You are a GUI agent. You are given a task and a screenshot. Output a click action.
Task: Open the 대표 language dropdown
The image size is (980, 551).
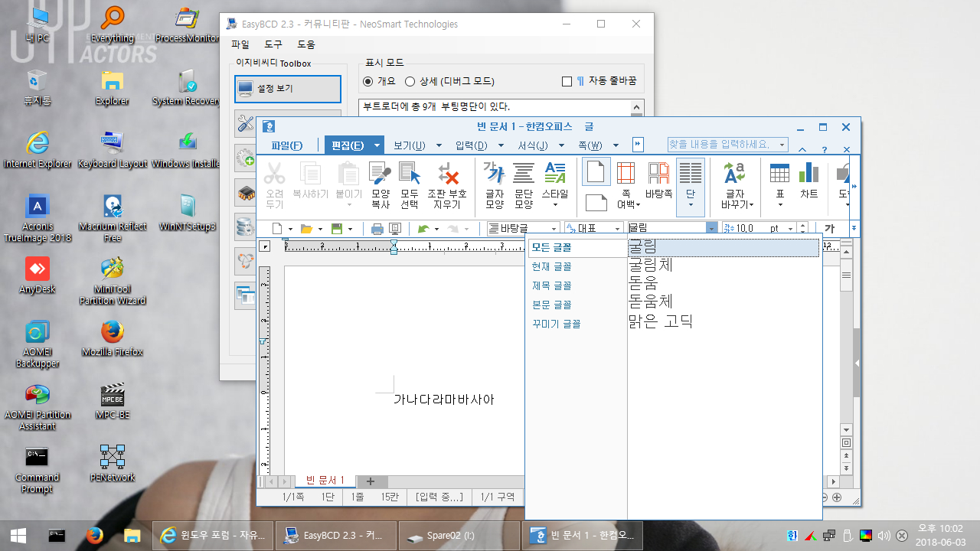(618, 228)
